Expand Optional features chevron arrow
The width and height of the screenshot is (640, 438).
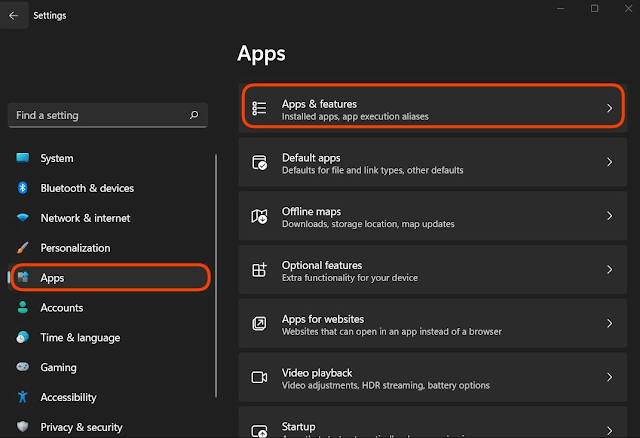tap(609, 270)
